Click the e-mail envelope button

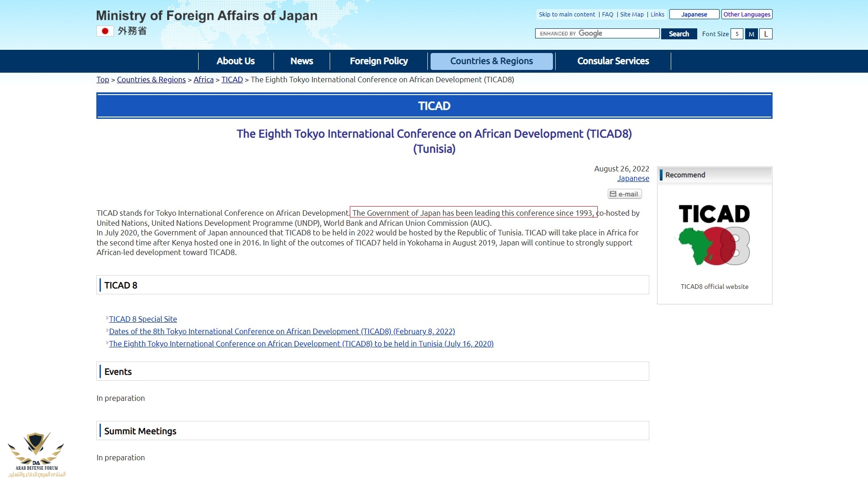click(x=624, y=194)
